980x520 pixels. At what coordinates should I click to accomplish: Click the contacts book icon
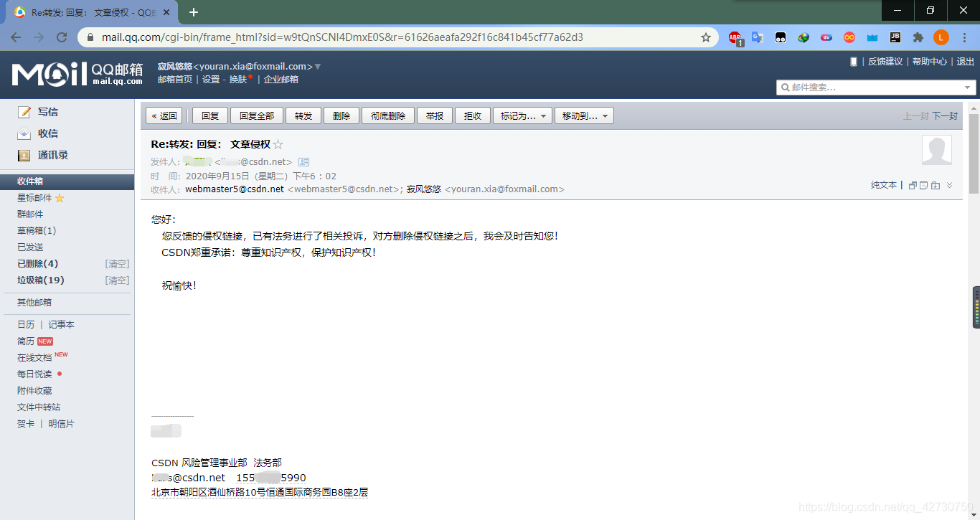point(24,155)
